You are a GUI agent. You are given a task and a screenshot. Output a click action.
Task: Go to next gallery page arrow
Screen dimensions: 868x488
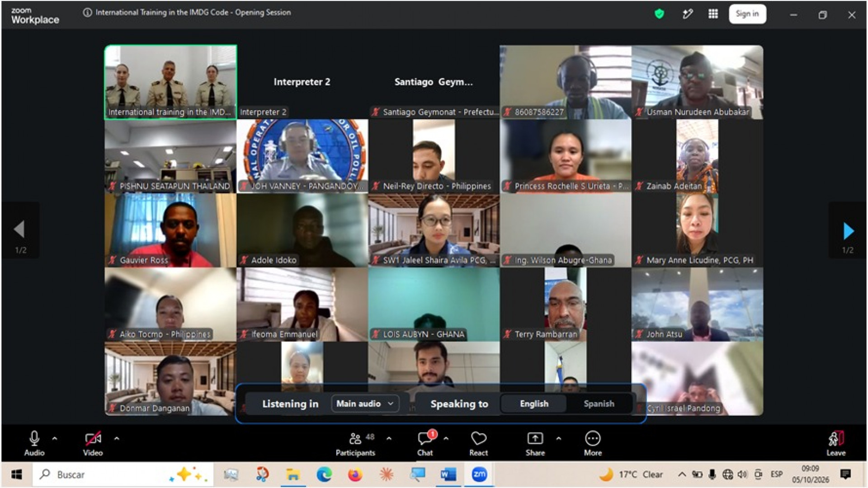[848, 231]
